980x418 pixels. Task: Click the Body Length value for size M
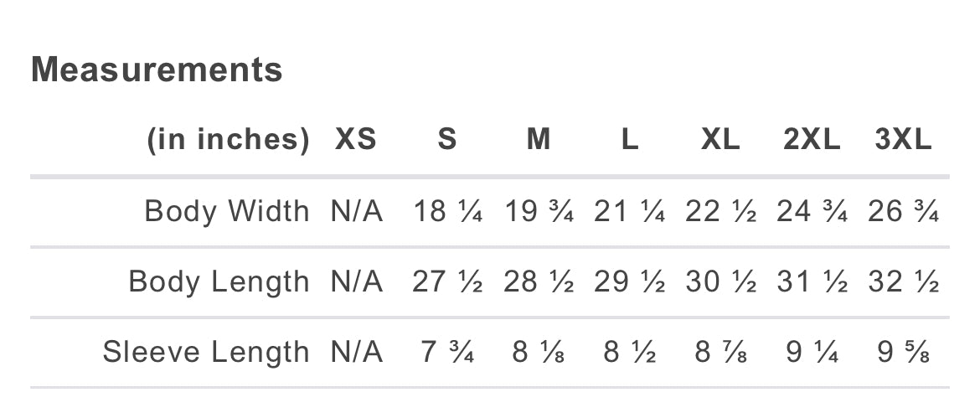539,282
